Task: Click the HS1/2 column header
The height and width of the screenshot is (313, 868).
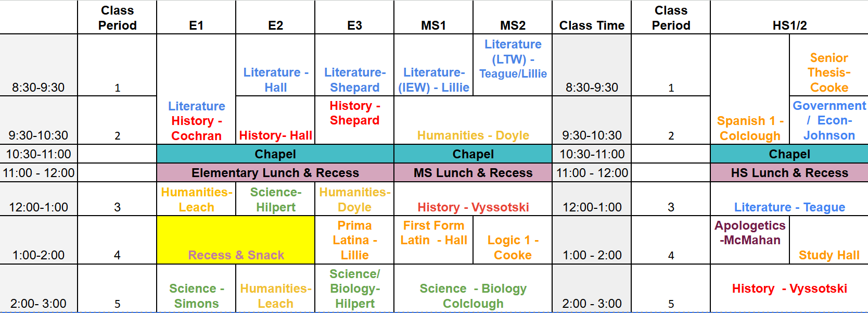Action: point(789,17)
